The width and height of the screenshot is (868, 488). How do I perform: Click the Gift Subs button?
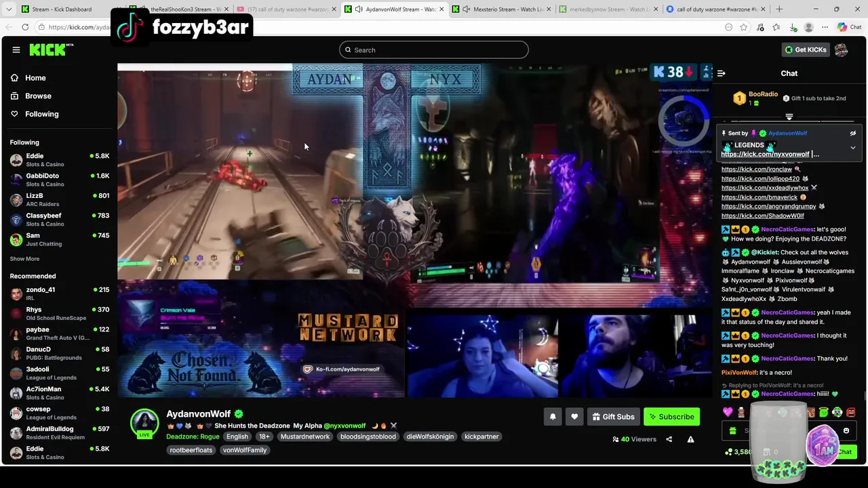click(613, 417)
